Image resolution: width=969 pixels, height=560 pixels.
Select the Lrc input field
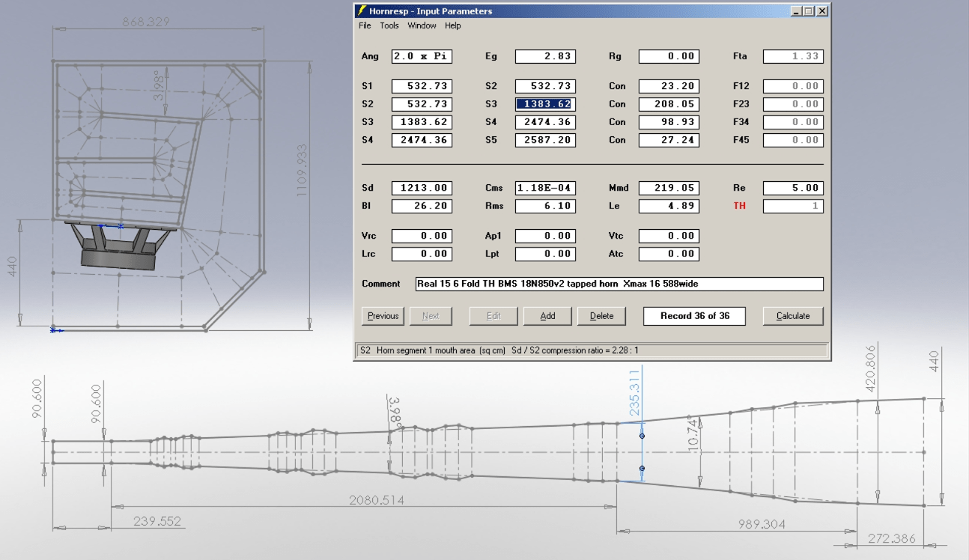422,254
